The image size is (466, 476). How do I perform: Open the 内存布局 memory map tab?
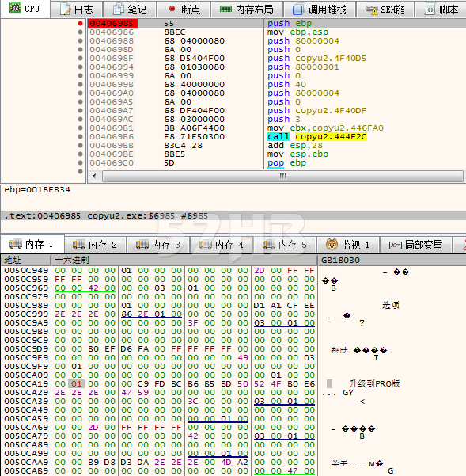point(247,10)
